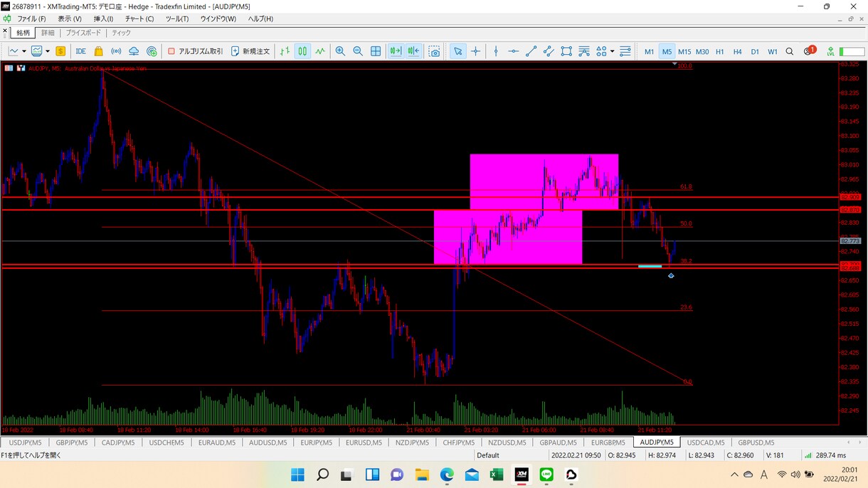Select the crosshair tool
Screen dimensions: 868x488
(x=475, y=51)
